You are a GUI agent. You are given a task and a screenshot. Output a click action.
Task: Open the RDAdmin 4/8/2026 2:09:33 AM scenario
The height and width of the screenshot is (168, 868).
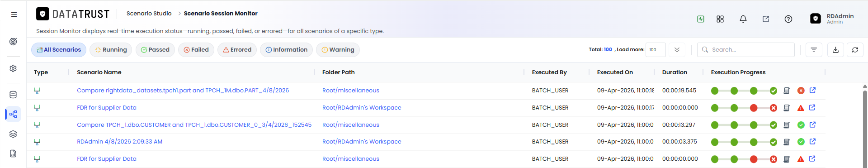[x=119, y=142]
